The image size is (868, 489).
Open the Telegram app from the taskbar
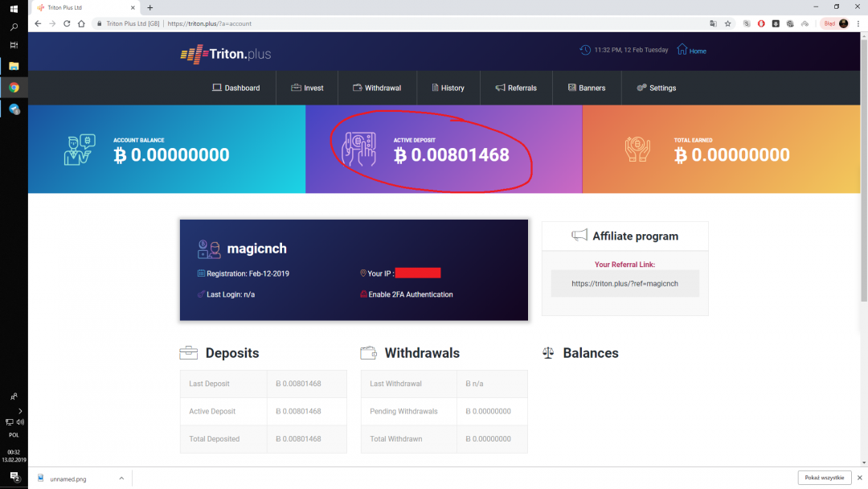coord(14,109)
